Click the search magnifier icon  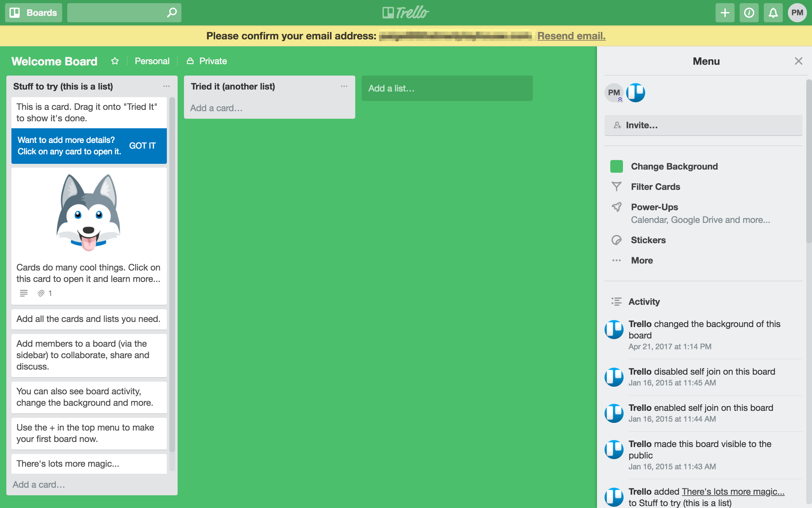pyautogui.click(x=172, y=13)
